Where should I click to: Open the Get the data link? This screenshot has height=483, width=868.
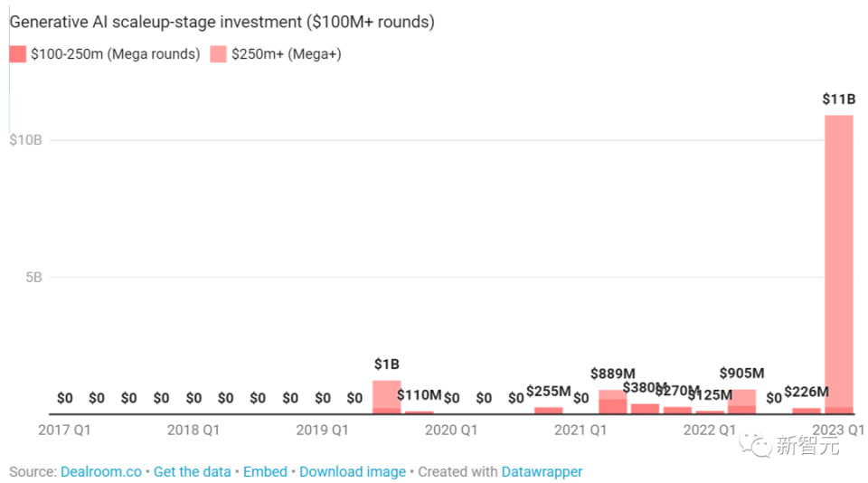191,471
